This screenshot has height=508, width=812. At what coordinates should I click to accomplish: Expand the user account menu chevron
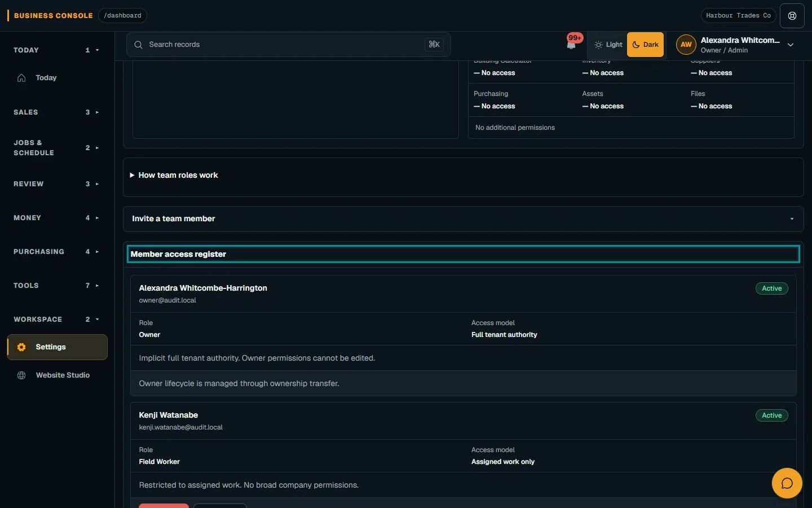(791, 45)
